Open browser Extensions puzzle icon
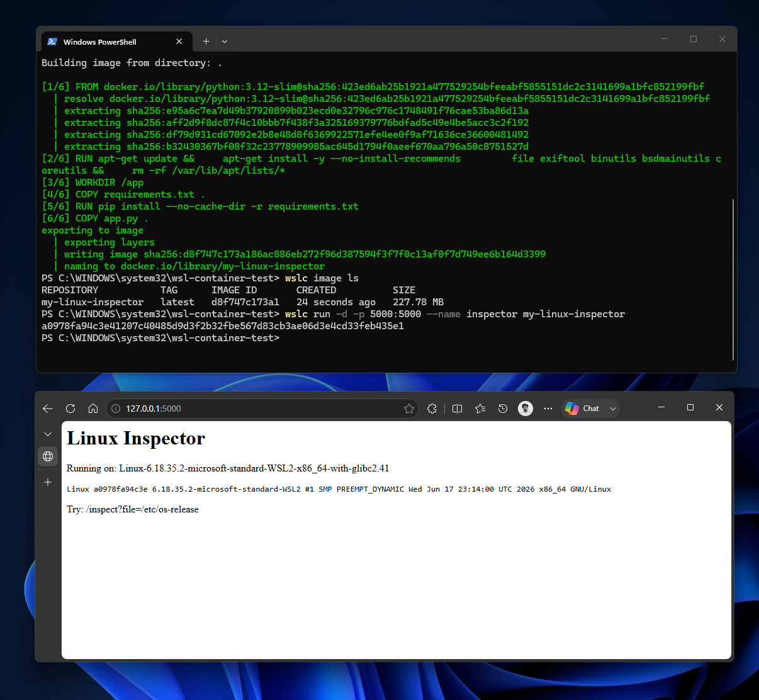 coord(432,409)
